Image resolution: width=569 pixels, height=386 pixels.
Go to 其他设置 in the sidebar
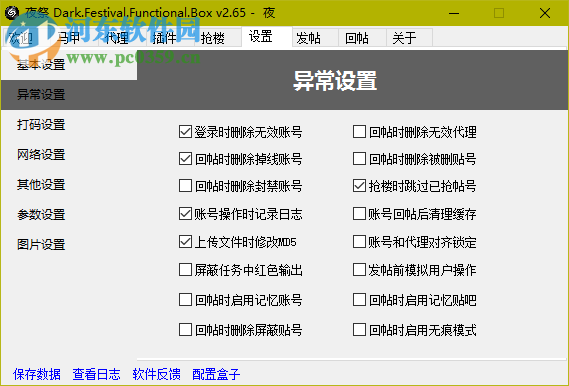(69, 185)
